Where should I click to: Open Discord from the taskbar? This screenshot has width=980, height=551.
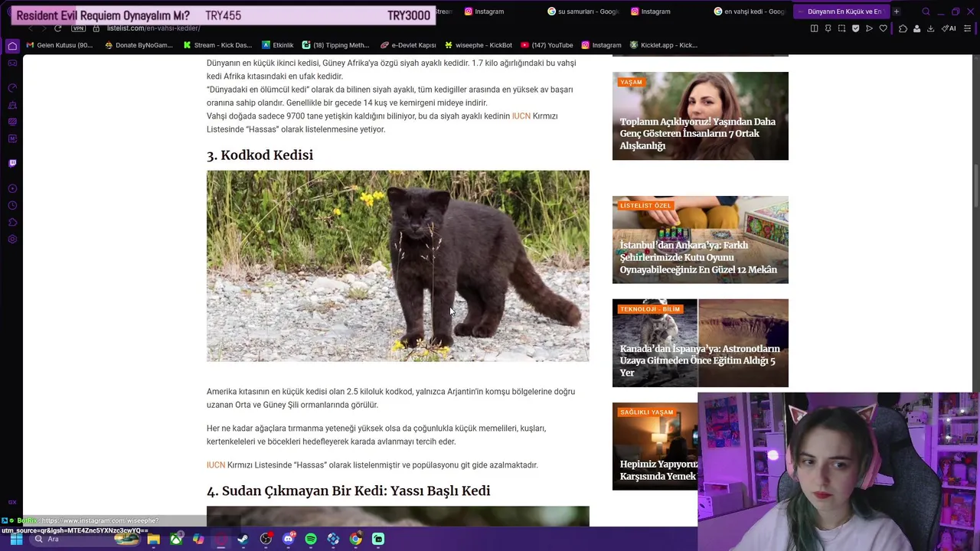(x=289, y=539)
